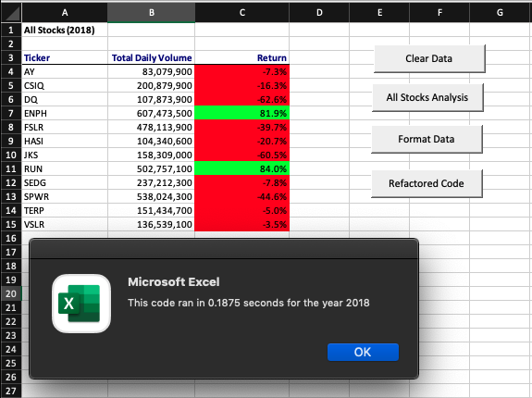Select column C header
The height and width of the screenshot is (398, 532).
241,13
